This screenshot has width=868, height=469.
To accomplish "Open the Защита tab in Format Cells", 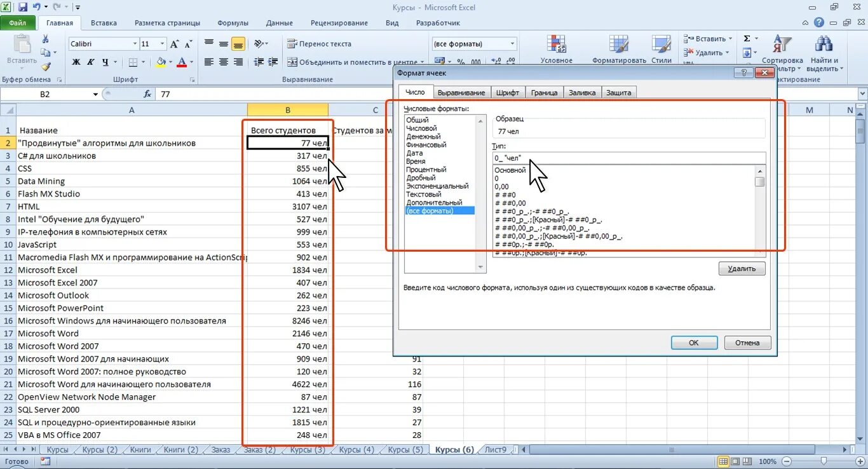I will (618, 92).
